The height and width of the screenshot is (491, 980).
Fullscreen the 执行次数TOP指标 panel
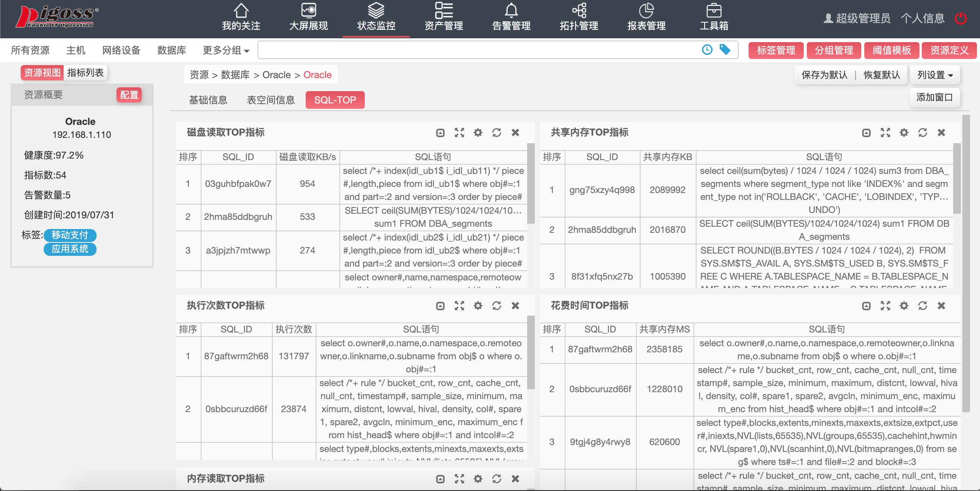pyautogui.click(x=459, y=306)
